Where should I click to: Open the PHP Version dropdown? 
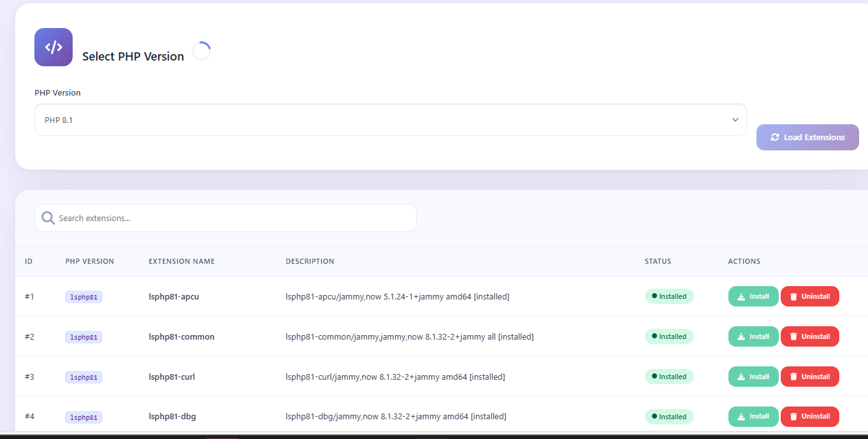[x=390, y=120]
